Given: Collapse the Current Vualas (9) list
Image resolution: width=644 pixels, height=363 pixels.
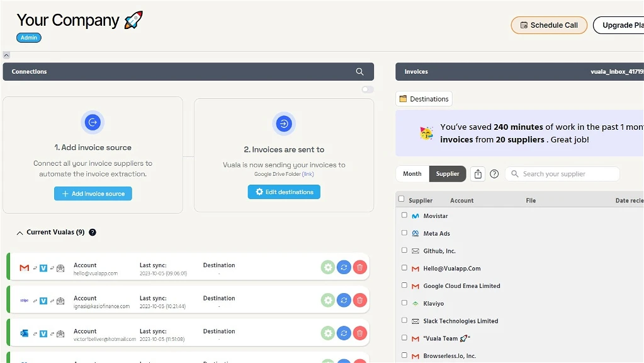Looking at the screenshot, I should 20,233.
